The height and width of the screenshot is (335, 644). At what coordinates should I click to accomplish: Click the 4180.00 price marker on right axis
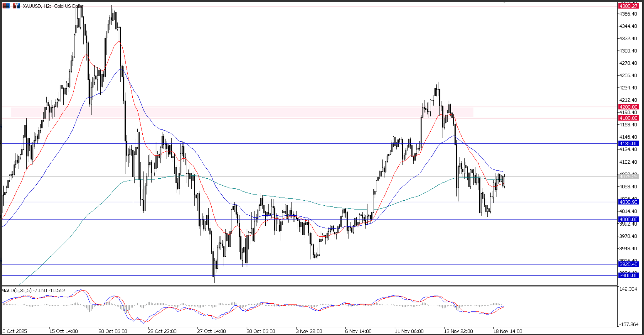(628, 118)
